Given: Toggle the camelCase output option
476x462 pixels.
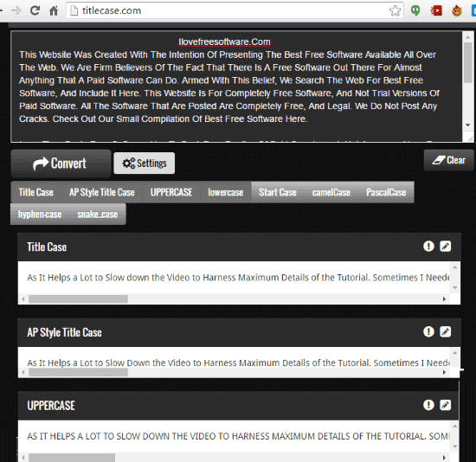Looking at the screenshot, I should 331,192.
